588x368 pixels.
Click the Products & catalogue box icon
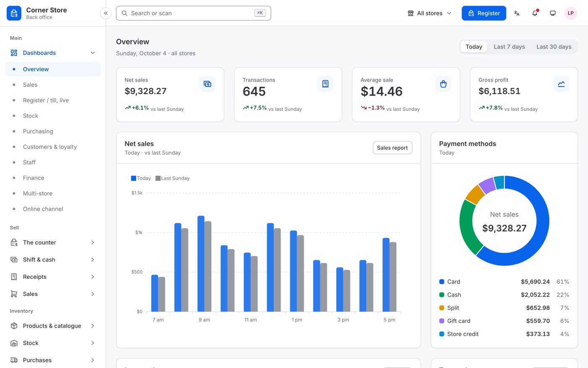tap(14, 326)
